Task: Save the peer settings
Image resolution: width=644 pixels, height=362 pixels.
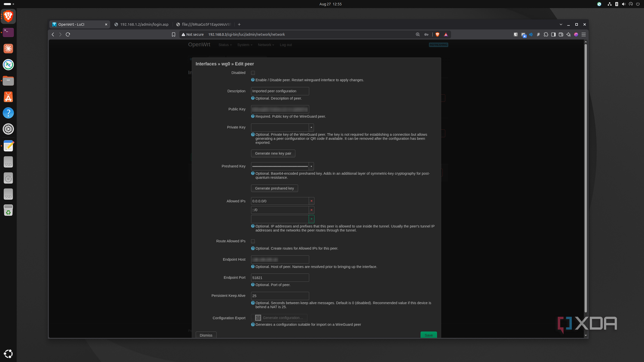Action: click(x=428, y=335)
